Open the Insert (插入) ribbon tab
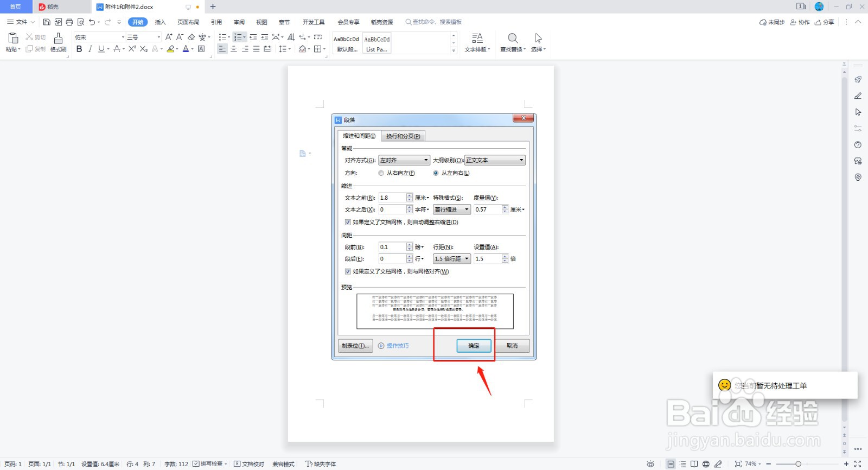Image resolution: width=868 pixels, height=470 pixels. pos(160,22)
